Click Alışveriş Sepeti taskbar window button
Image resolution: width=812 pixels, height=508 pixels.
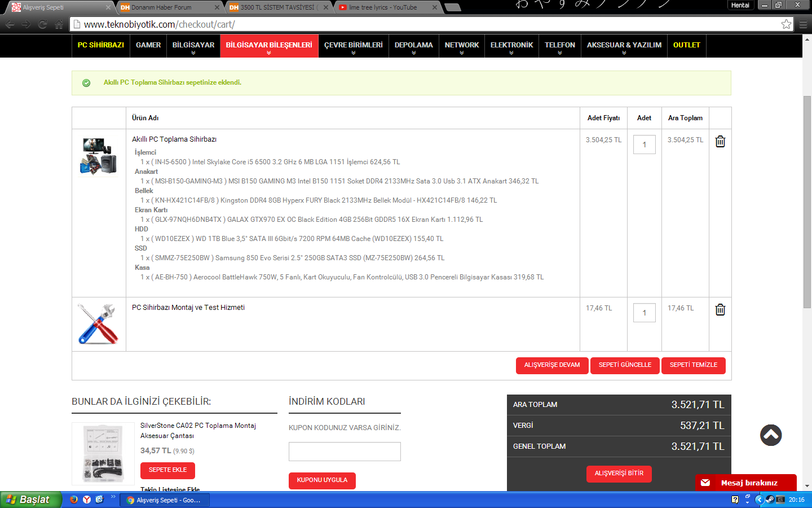tap(164, 500)
